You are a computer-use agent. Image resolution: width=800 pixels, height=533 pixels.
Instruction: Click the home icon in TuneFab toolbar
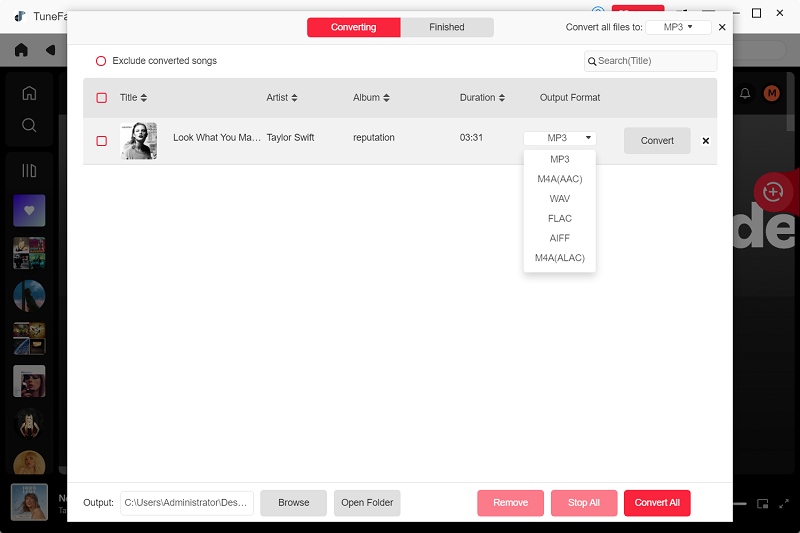(x=21, y=50)
